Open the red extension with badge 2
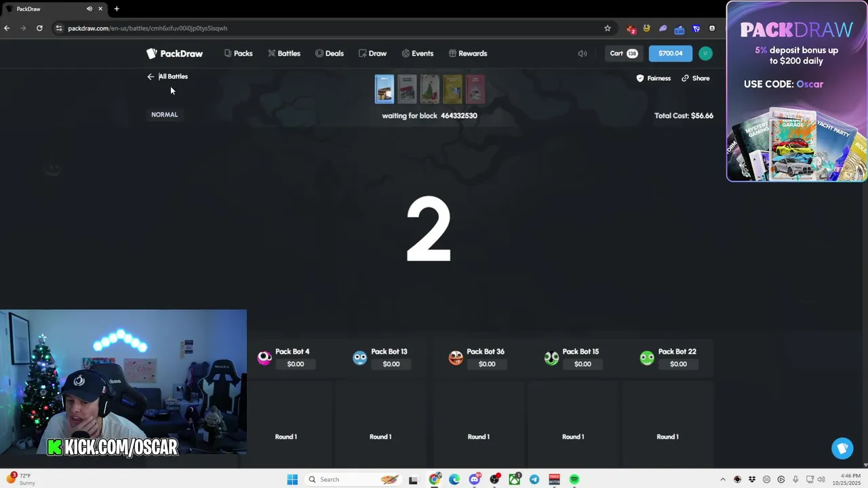 pos(631,28)
